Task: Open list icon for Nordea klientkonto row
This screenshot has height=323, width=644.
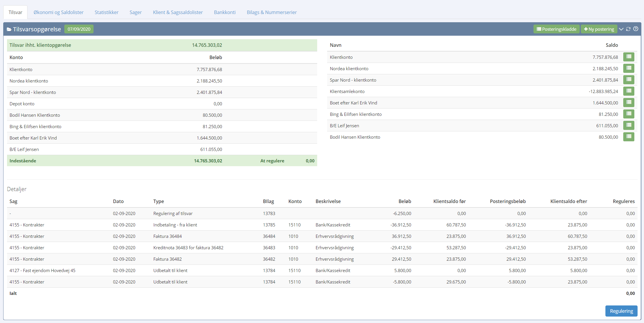Action: (x=629, y=68)
